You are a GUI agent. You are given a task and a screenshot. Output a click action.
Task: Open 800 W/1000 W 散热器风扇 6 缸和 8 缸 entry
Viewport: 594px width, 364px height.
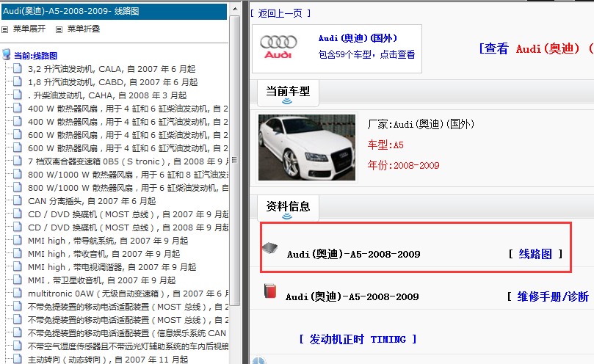coord(128,175)
